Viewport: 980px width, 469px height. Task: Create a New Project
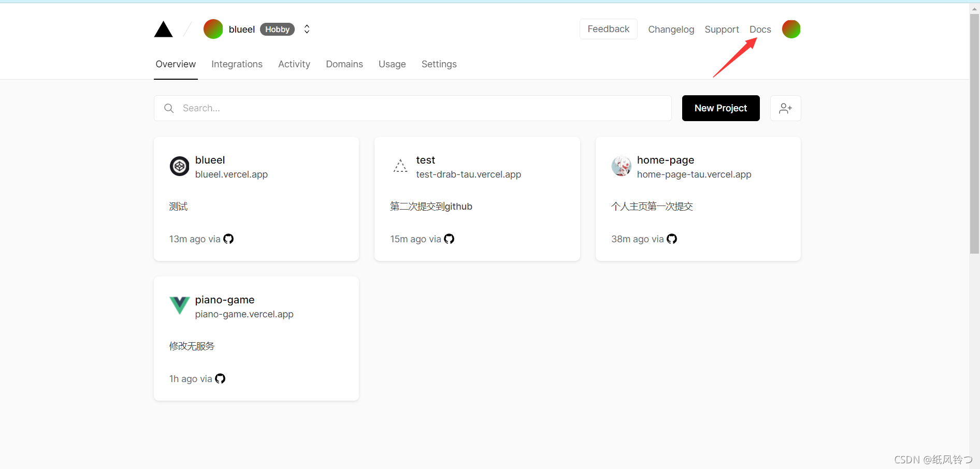point(720,108)
